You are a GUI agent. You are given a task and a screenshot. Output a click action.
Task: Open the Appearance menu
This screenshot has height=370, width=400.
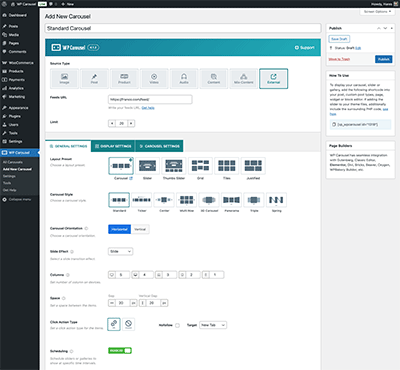[19, 108]
